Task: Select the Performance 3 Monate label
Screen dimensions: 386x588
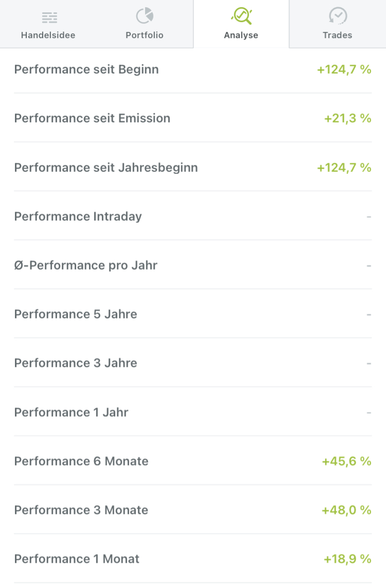Action: (81, 510)
